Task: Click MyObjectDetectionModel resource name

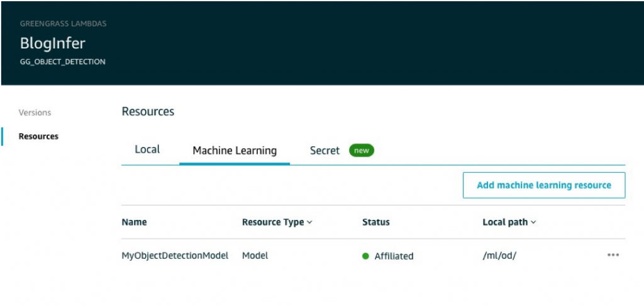Action: click(x=175, y=256)
